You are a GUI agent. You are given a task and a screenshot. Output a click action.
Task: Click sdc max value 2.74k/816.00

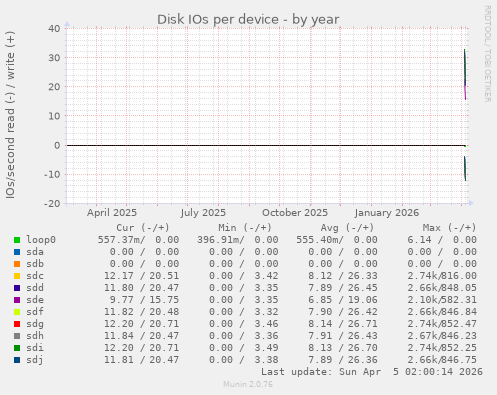(x=442, y=276)
